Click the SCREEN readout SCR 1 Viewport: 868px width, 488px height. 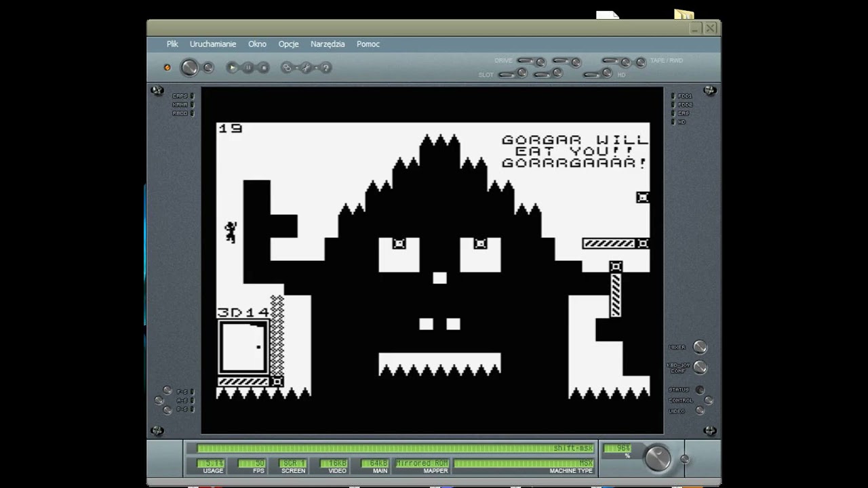[293, 464]
